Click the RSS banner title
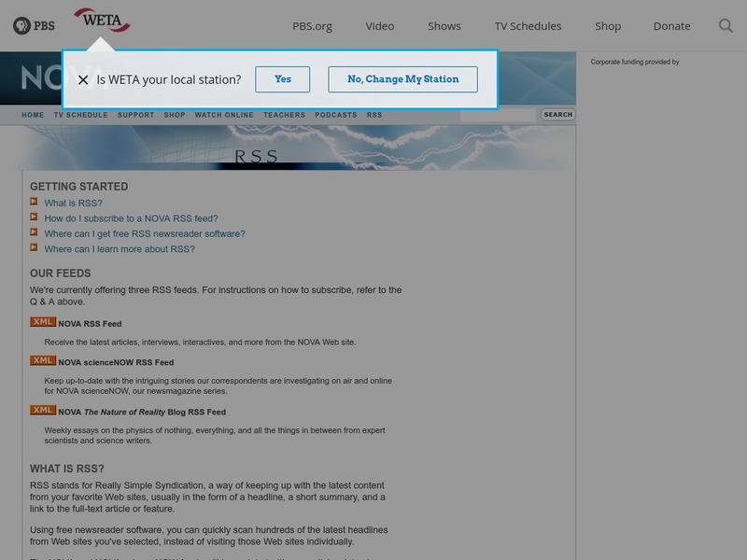The image size is (747, 560). (x=256, y=156)
